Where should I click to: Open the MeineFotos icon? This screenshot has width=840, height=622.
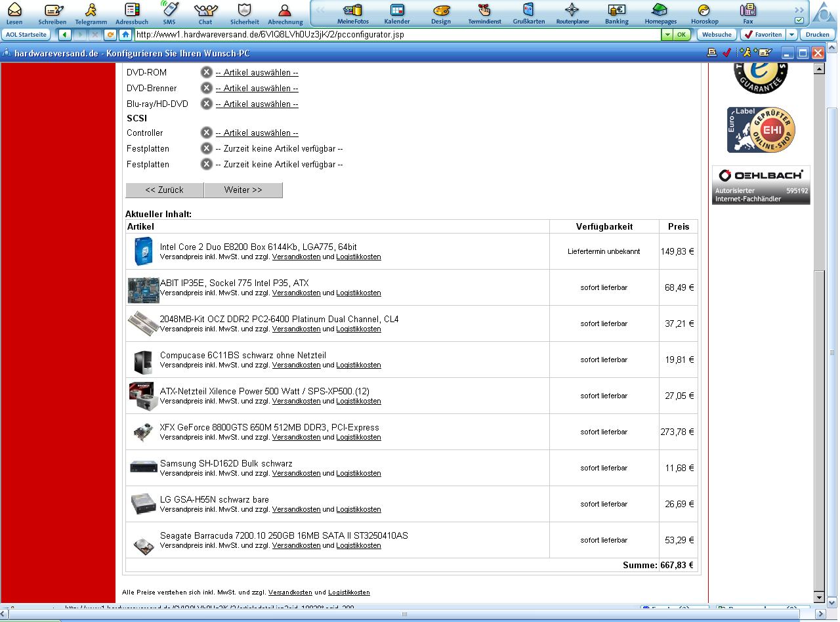coord(353,10)
